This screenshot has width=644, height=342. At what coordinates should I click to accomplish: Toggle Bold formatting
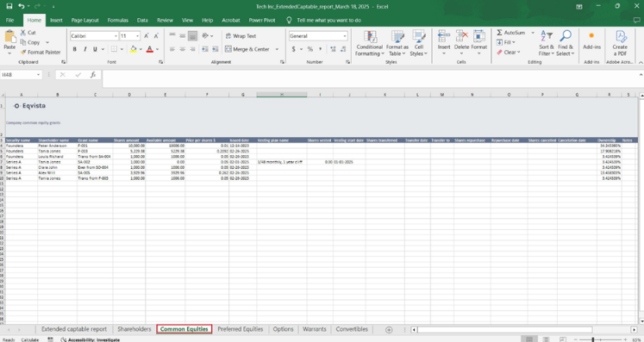tap(75, 49)
